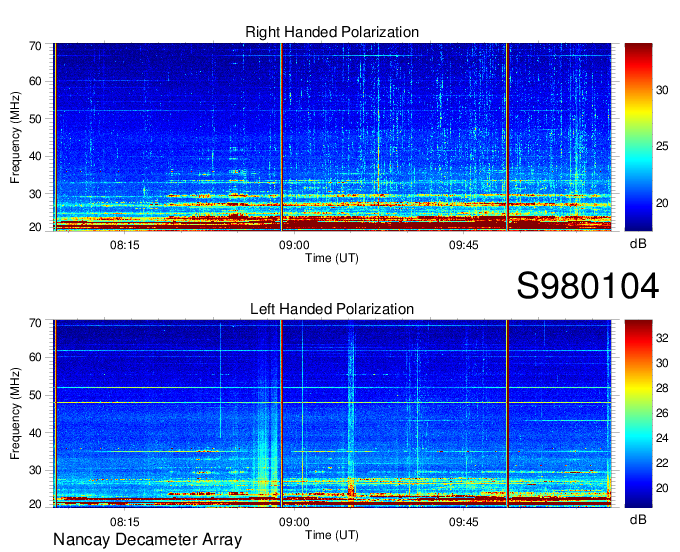Click Frequency (MHz) axis label of Right Handed plot
The height and width of the screenshot is (552, 680).
(15, 137)
